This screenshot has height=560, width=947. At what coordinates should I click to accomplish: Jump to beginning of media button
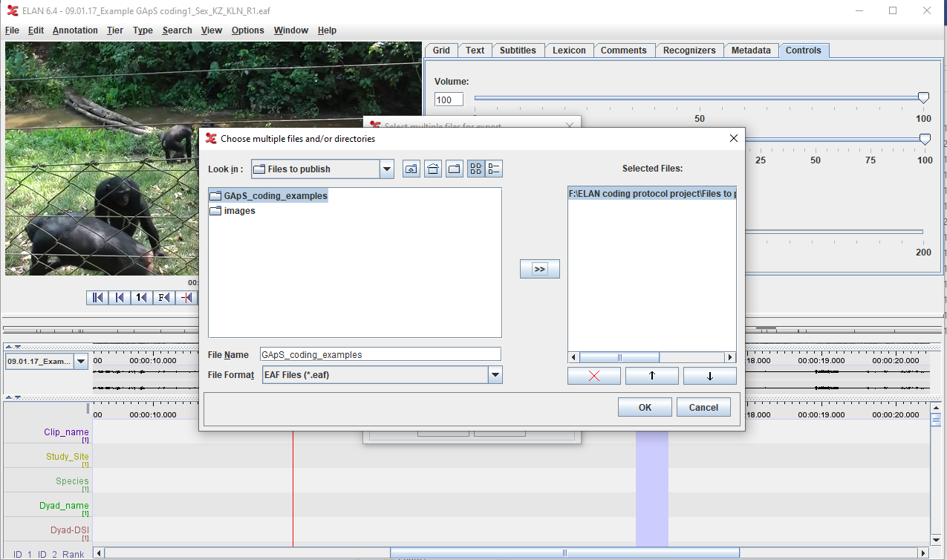(97, 298)
